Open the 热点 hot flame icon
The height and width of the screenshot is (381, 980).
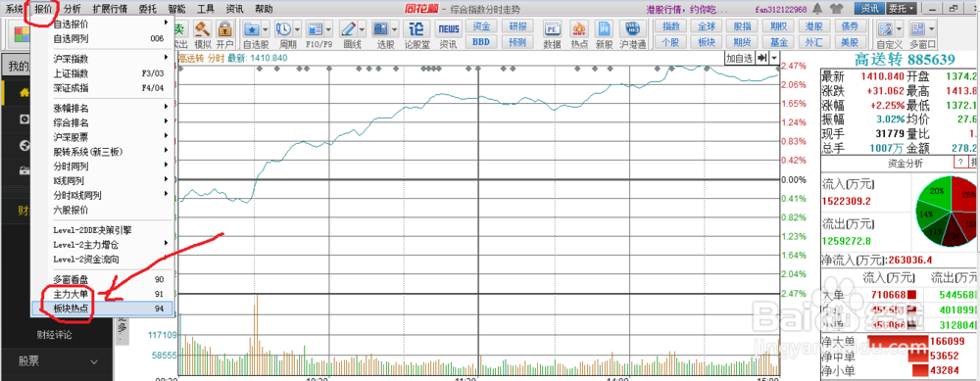(579, 33)
